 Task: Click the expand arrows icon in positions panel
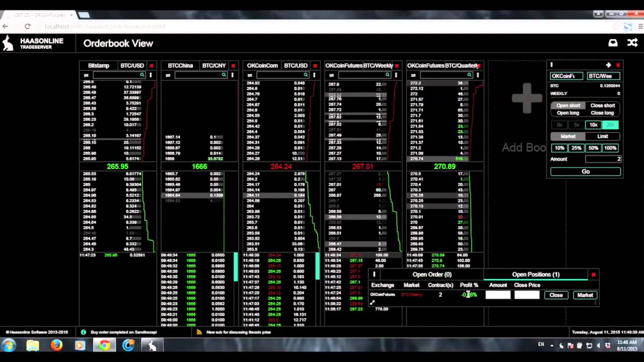pyautogui.click(x=372, y=303)
